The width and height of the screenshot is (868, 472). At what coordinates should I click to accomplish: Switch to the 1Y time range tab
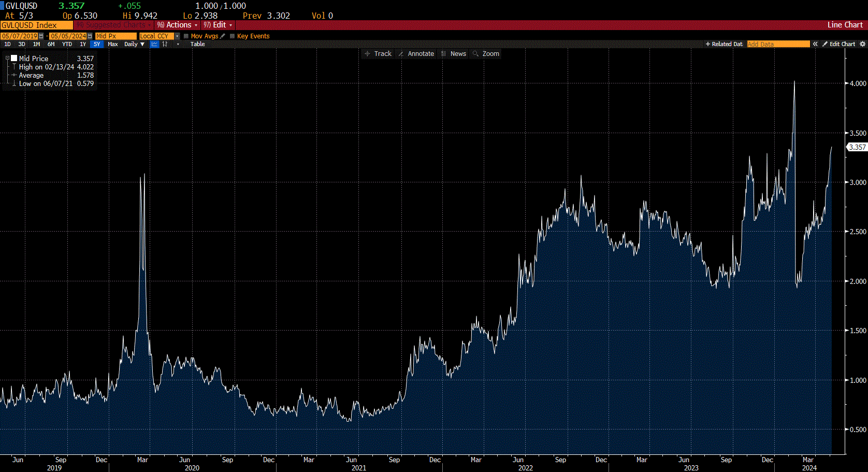click(82, 44)
